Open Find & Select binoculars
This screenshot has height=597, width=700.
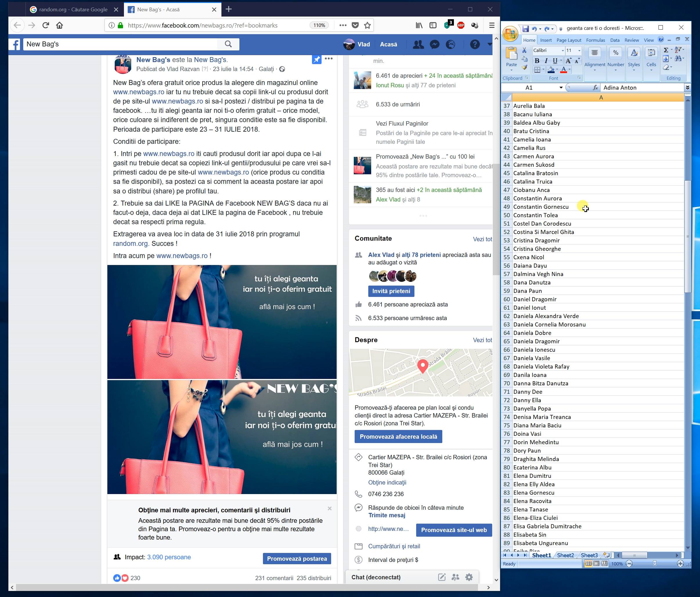tap(678, 59)
